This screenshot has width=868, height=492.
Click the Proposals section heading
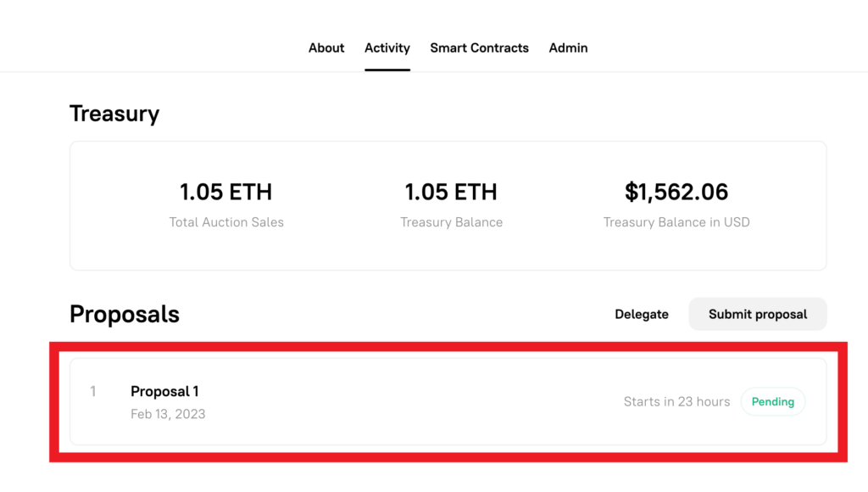(x=125, y=314)
